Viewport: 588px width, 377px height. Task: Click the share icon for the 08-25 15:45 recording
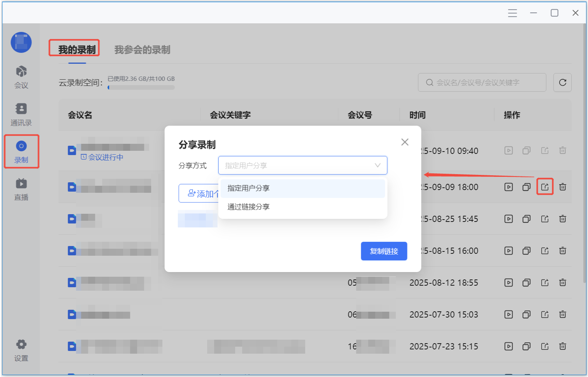pyautogui.click(x=544, y=219)
